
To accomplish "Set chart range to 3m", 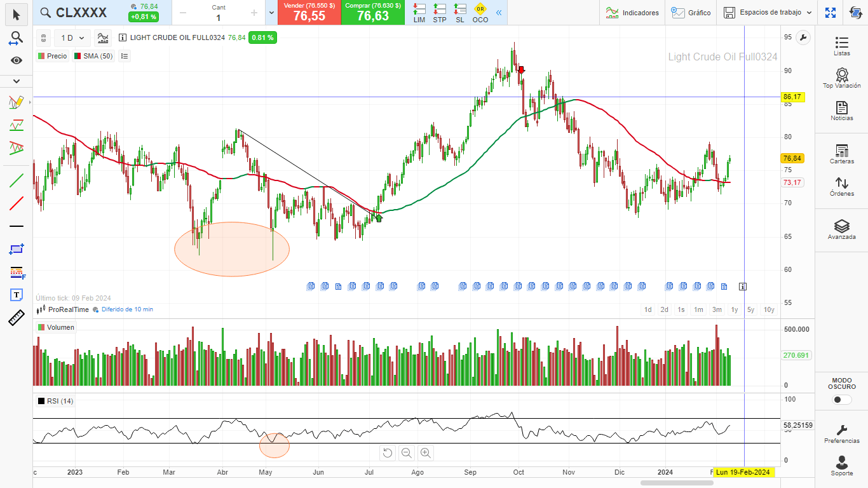I will tap(717, 309).
